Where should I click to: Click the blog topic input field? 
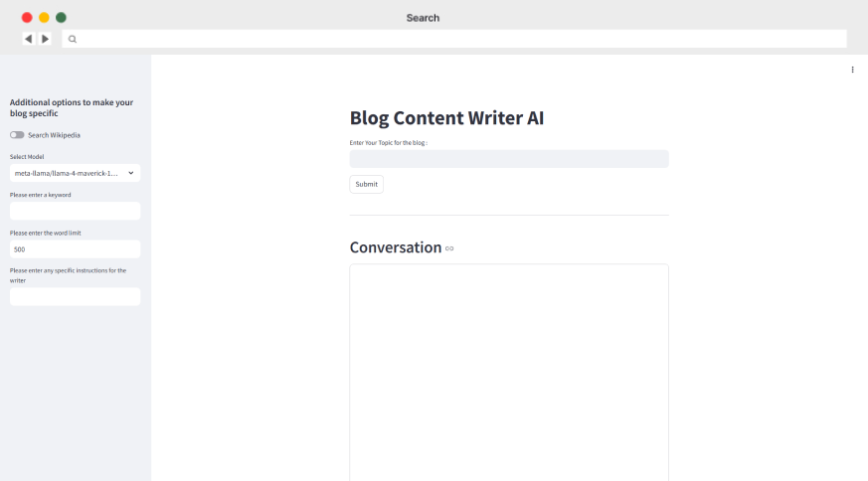coord(508,159)
